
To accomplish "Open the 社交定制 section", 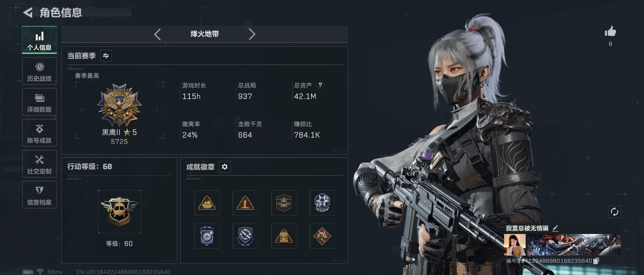I will point(40,164).
